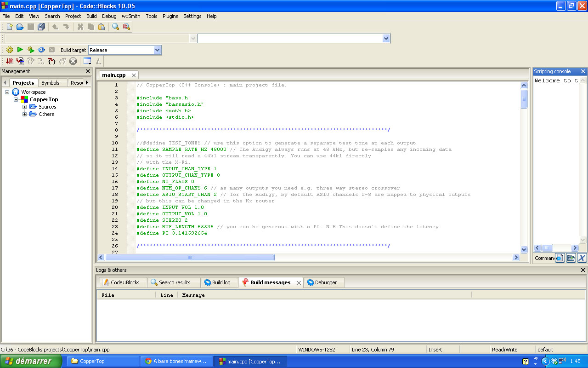The image size is (588, 368).
Task: Open the File menu
Action: pyautogui.click(x=6, y=16)
